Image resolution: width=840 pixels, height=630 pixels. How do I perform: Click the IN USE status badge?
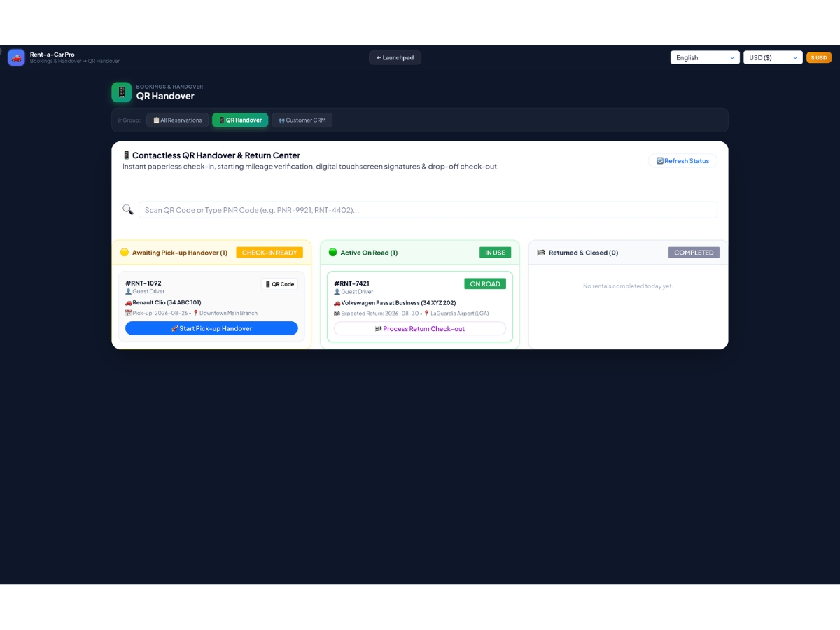pyautogui.click(x=495, y=253)
